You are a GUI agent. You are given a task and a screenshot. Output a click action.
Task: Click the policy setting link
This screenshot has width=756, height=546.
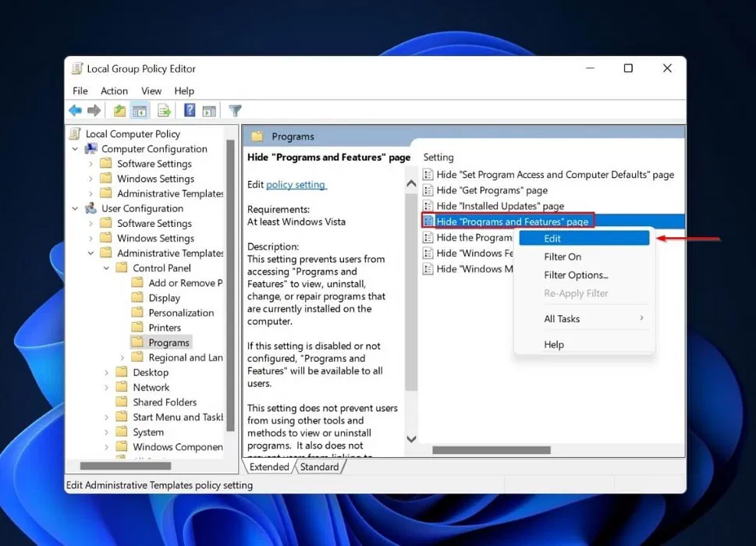click(x=296, y=185)
